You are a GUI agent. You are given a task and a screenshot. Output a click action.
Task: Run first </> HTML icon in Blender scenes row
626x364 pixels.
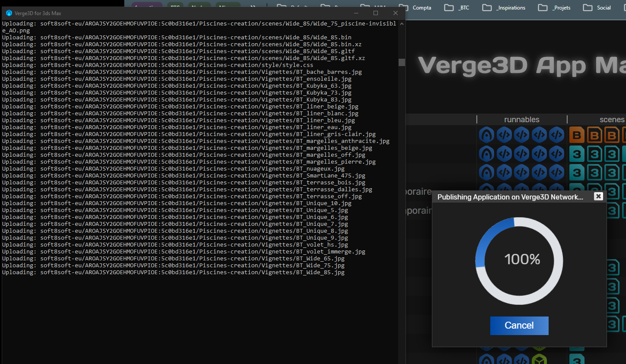[504, 135]
